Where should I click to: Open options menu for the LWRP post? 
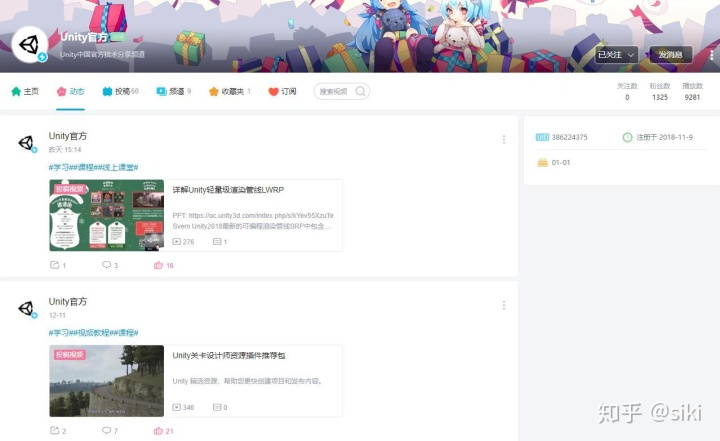pyautogui.click(x=504, y=140)
